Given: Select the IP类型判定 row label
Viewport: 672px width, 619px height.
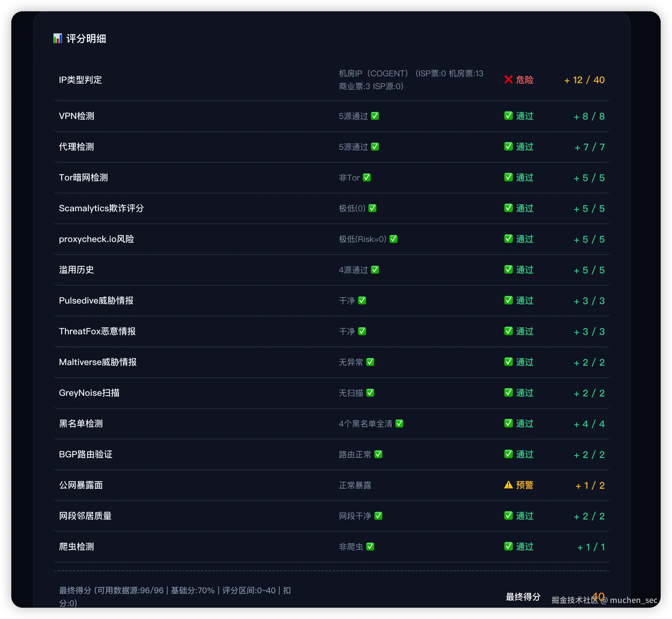Looking at the screenshot, I should click(80, 80).
